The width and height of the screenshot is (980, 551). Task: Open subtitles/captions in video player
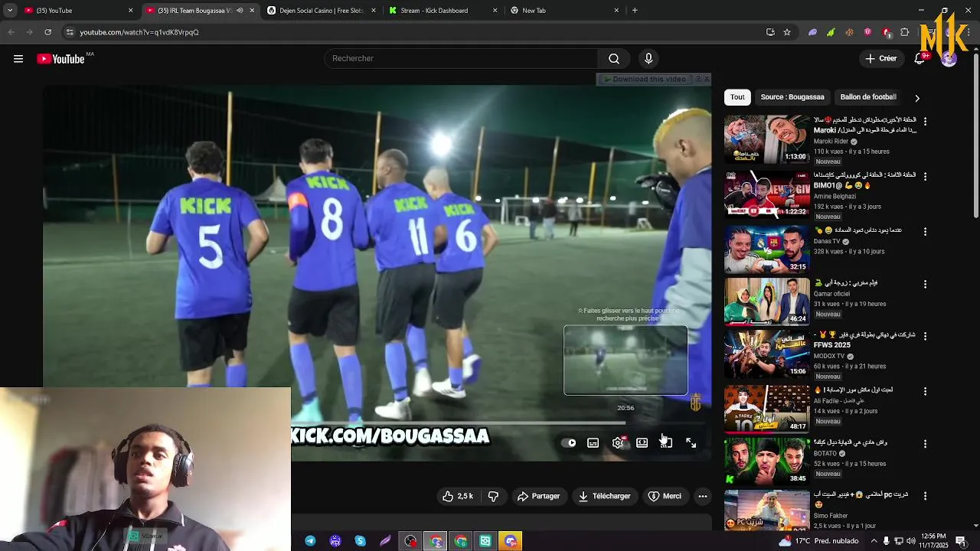tap(593, 443)
